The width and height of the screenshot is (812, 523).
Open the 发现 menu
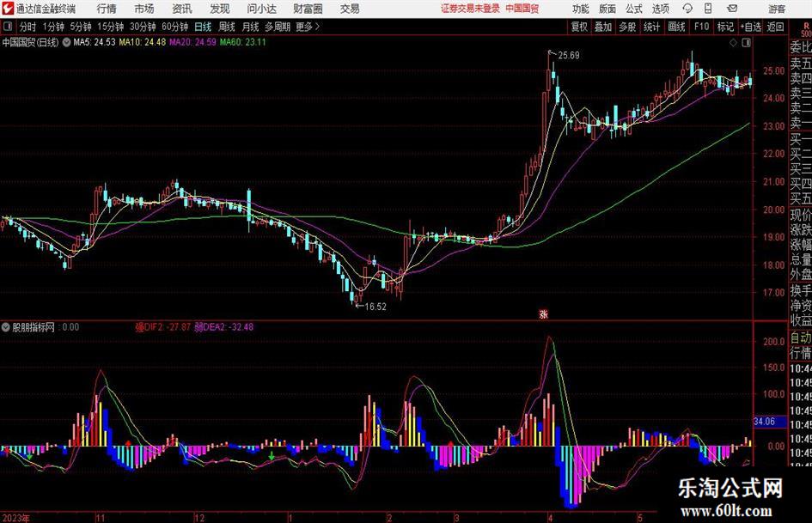220,9
